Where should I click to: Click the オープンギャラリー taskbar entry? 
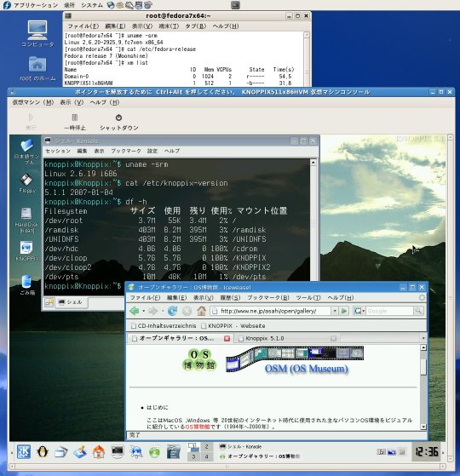coord(259,456)
